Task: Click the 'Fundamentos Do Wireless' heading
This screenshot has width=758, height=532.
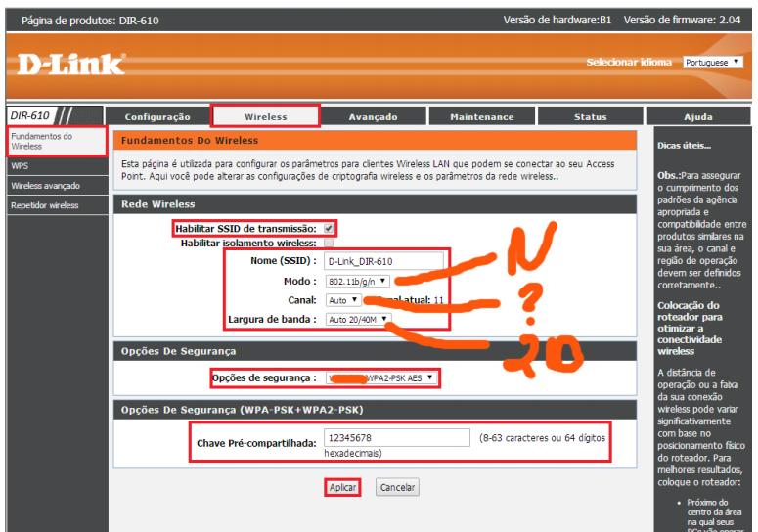Action: click(x=190, y=141)
